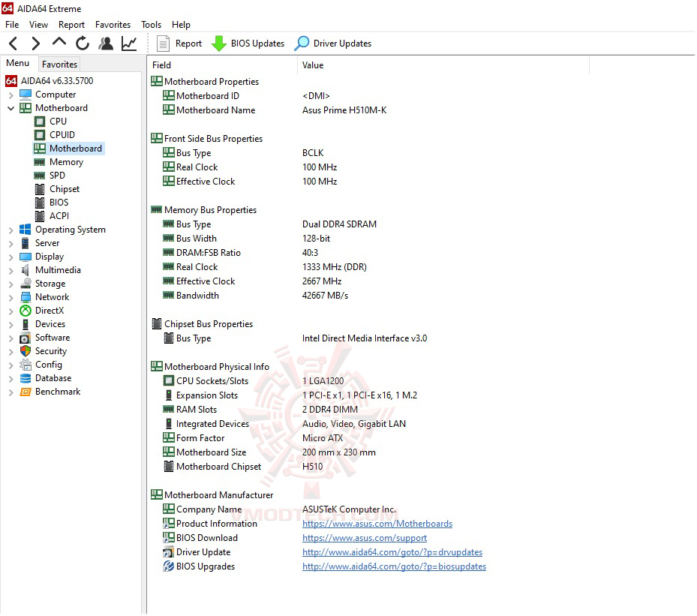Viewport: 697px width, 616px height.
Task: Expand the Benchmark node
Action: (x=11, y=392)
